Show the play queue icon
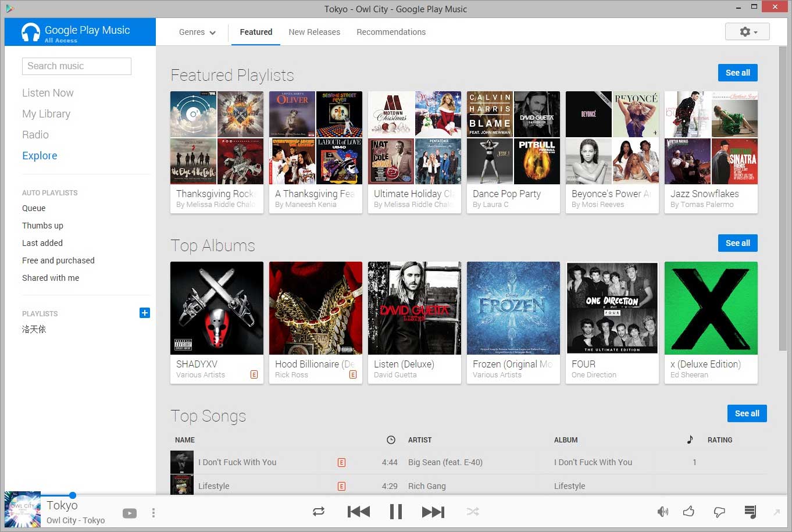Screen dimensions: 792x532 click(750, 512)
